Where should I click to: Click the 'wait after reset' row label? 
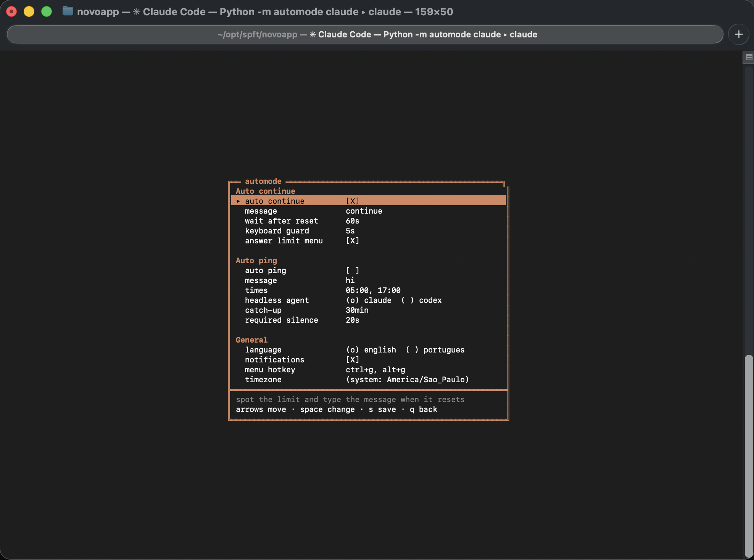click(x=282, y=221)
